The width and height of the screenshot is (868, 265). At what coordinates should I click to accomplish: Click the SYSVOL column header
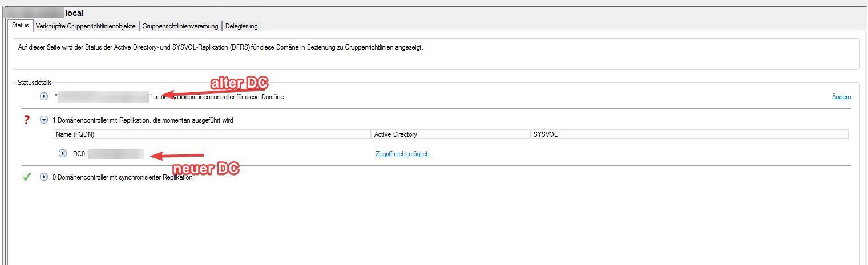point(689,134)
